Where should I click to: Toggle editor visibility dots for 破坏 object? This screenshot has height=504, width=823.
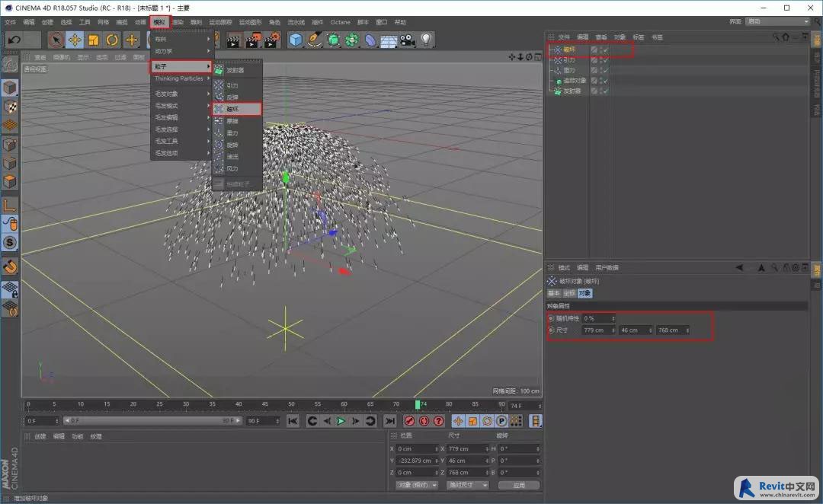click(x=600, y=49)
